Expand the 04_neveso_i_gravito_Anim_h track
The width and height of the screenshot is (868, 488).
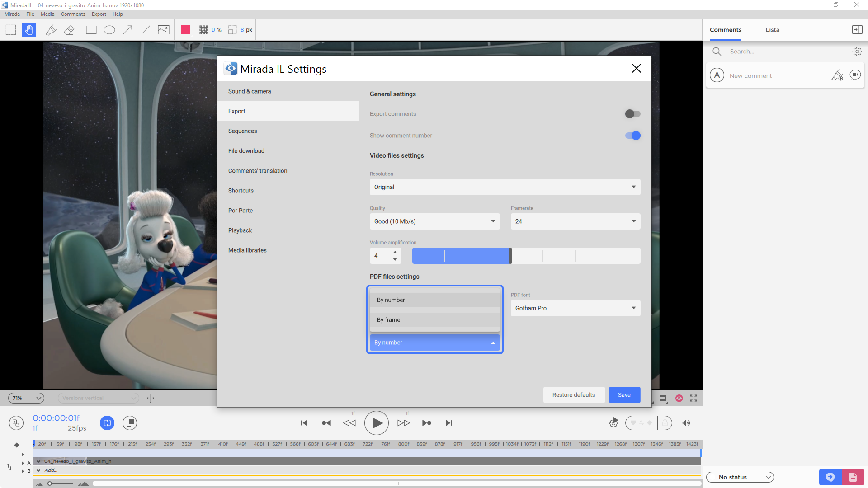click(38, 461)
